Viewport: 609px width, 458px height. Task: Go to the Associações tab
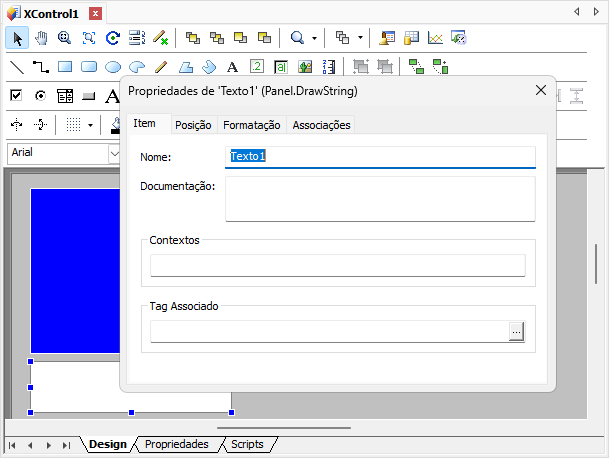pyautogui.click(x=320, y=125)
